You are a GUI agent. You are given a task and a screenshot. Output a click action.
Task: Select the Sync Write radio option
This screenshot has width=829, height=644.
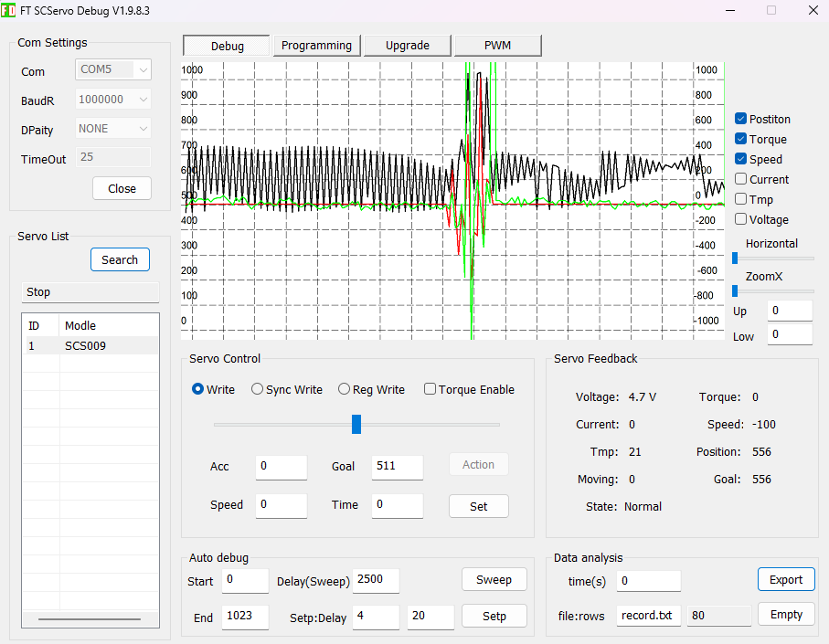tap(258, 389)
